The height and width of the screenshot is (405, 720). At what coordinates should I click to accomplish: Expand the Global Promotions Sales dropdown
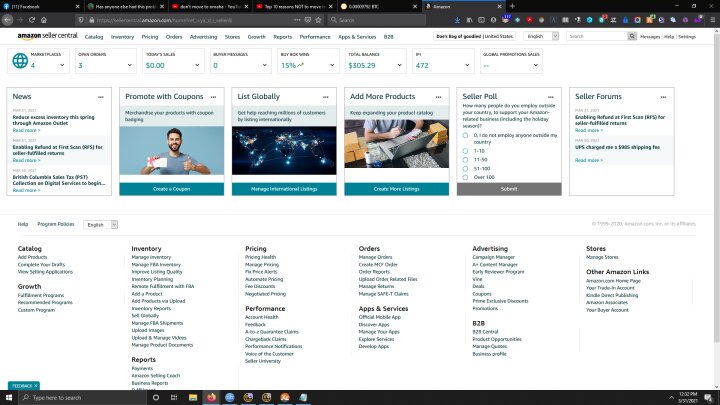(x=535, y=65)
